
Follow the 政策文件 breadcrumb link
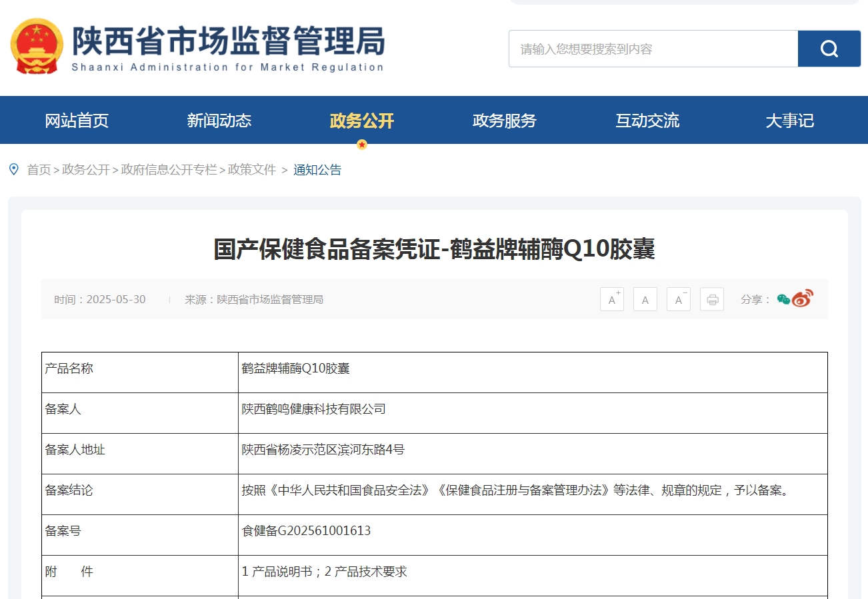[251, 169]
